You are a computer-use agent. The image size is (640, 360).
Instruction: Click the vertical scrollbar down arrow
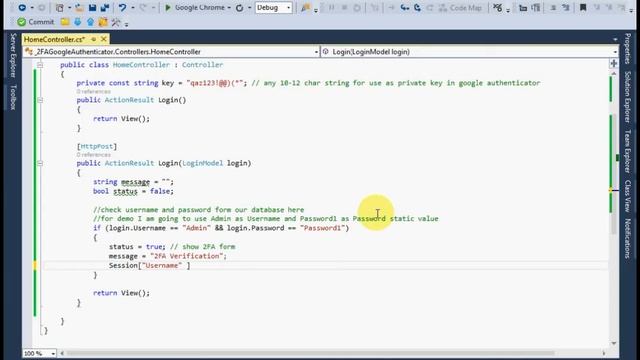click(x=614, y=343)
